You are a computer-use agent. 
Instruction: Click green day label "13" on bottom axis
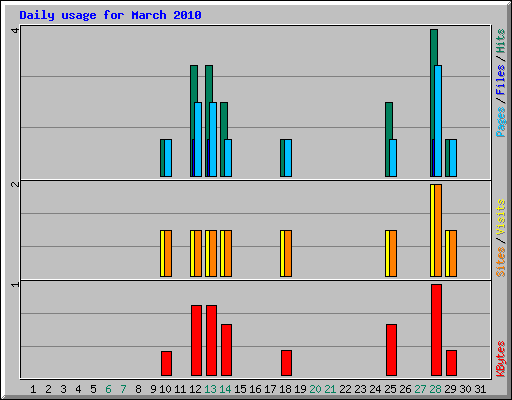210,389
